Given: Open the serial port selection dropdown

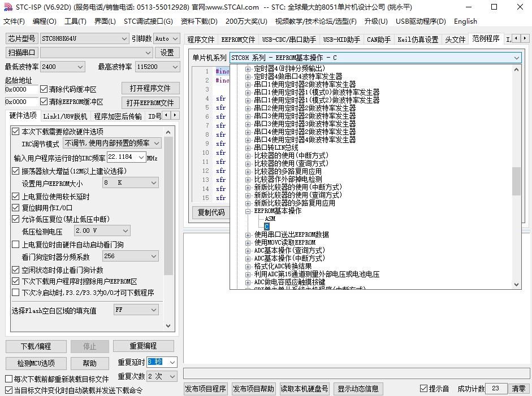Looking at the screenshot, I should 148,53.
